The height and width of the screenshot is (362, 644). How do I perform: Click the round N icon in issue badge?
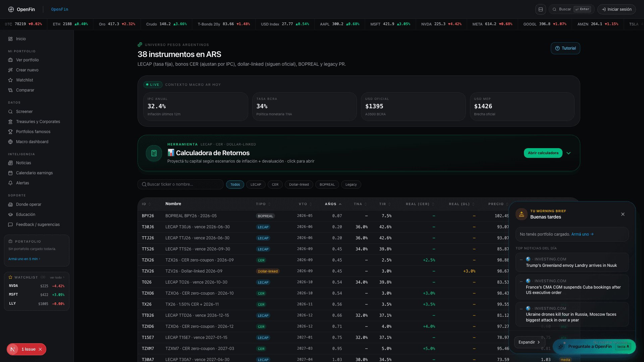point(13,349)
